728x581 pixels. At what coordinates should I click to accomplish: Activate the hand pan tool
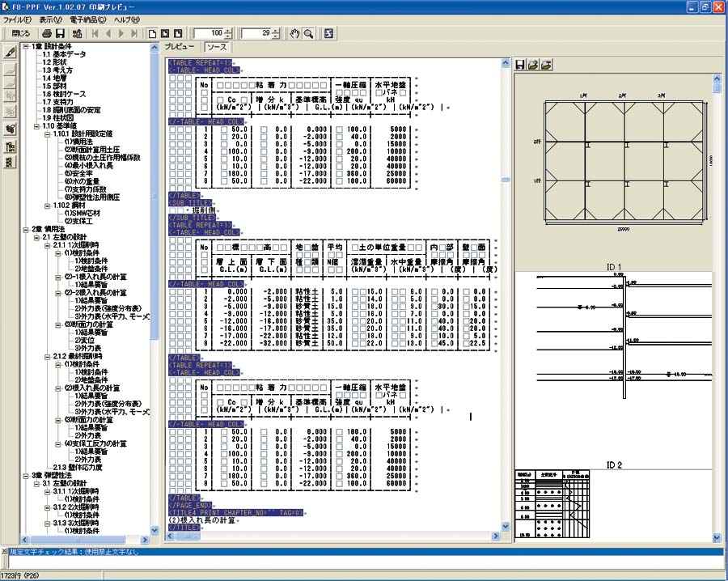tap(294, 33)
